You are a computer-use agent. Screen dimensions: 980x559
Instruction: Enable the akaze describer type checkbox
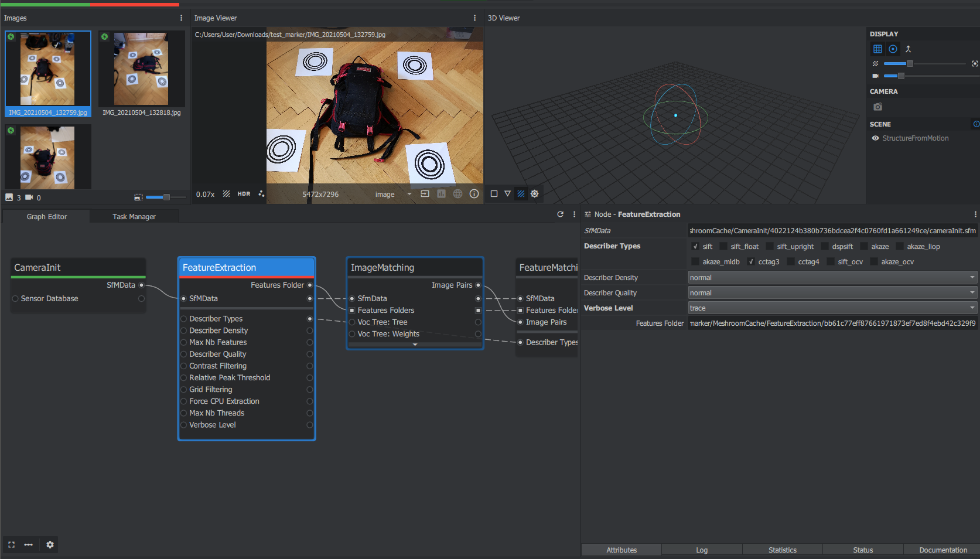point(864,247)
